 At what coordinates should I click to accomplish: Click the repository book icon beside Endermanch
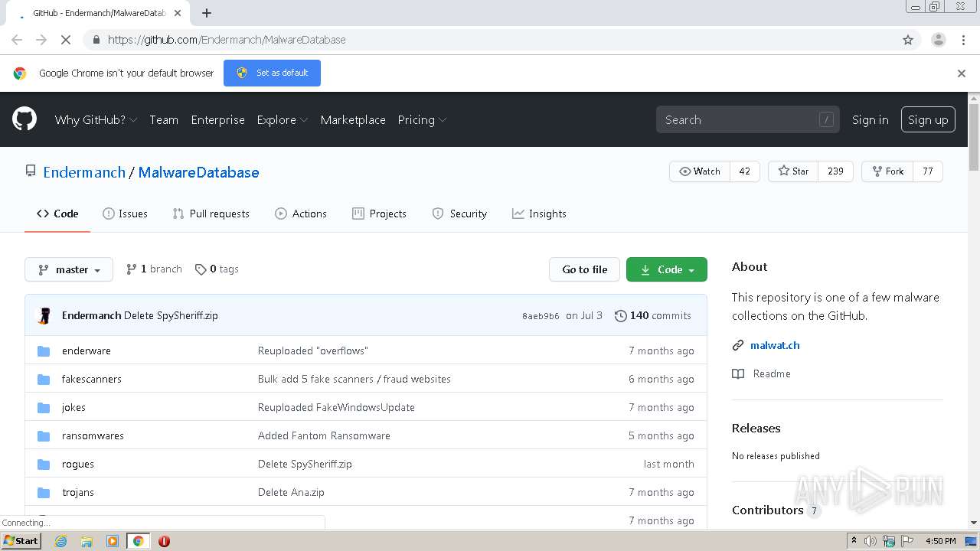[31, 171]
